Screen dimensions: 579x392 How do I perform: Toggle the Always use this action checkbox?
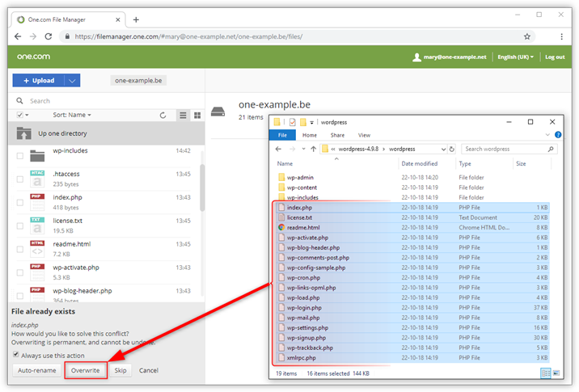16,355
